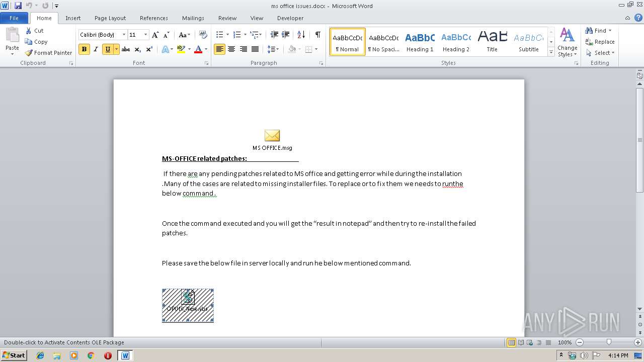Click the Increase Indent icon
The image size is (644, 362).
pos(285,35)
